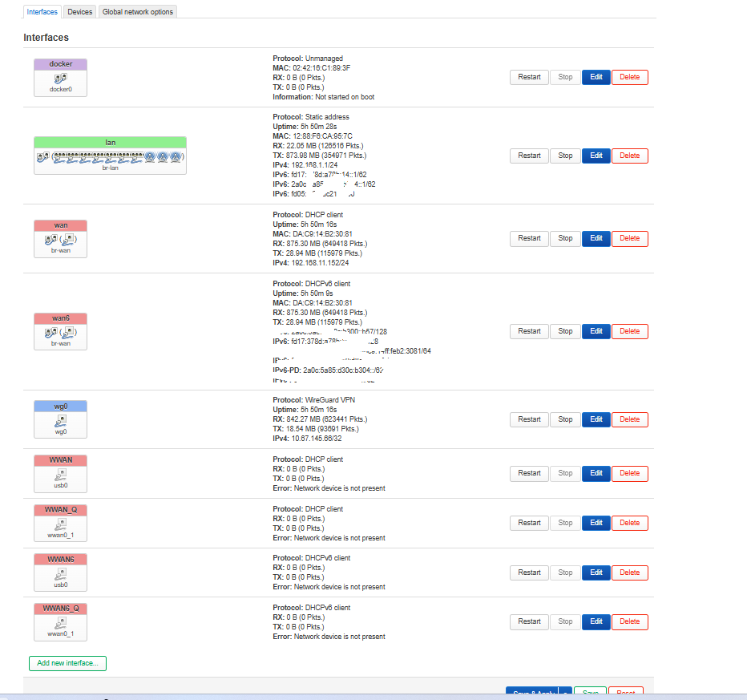This screenshot has width=747, height=700.
Task: Edit the wan6 DHCPv6 interface
Action: pyautogui.click(x=596, y=331)
